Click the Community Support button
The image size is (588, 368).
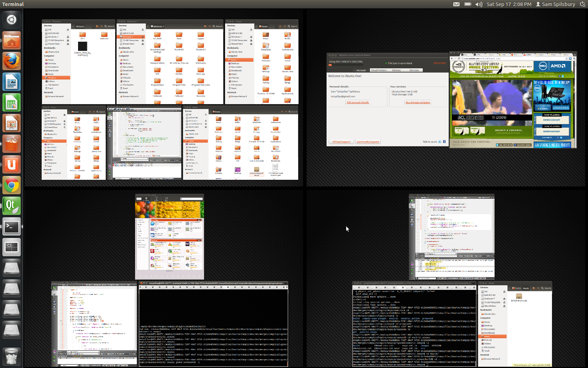click(x=368, y=142)
